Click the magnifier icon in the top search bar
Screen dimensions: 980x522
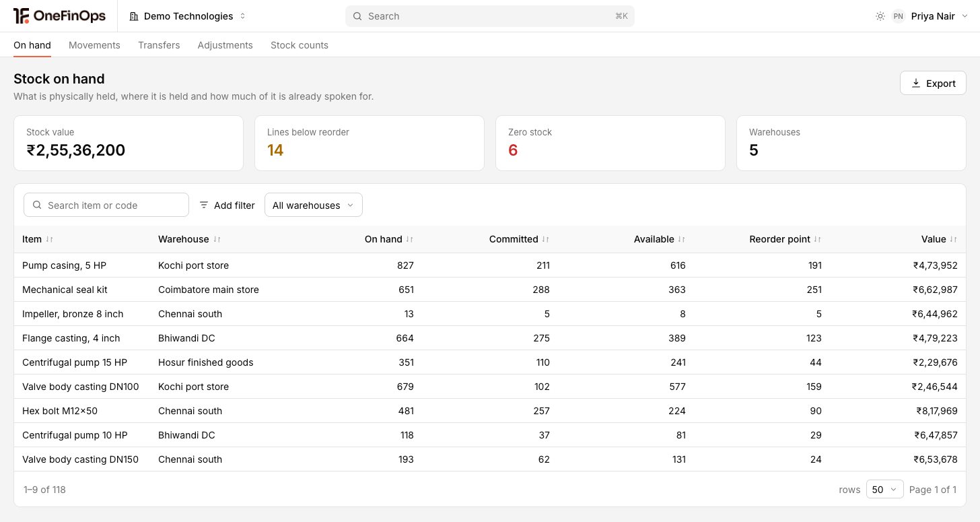pos(357,16)
